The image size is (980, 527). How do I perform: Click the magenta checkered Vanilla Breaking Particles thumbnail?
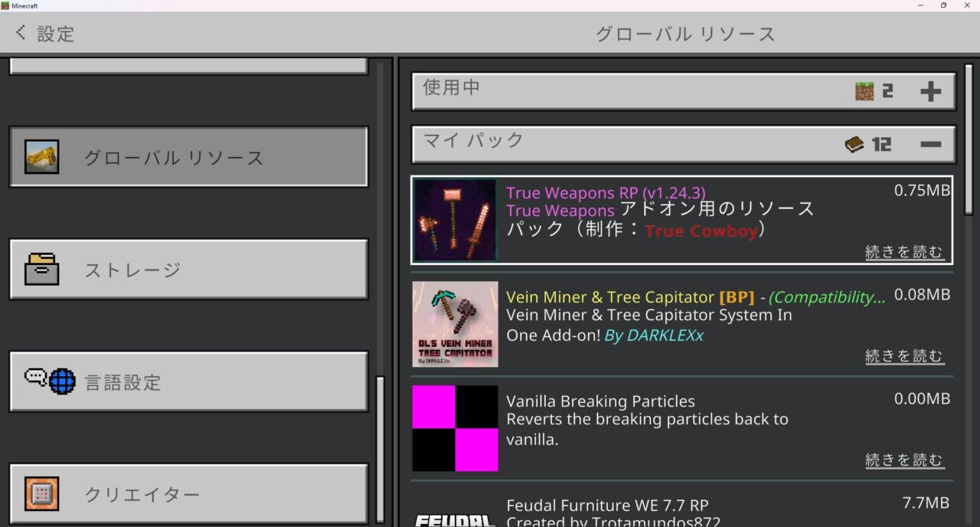(455, 428)
